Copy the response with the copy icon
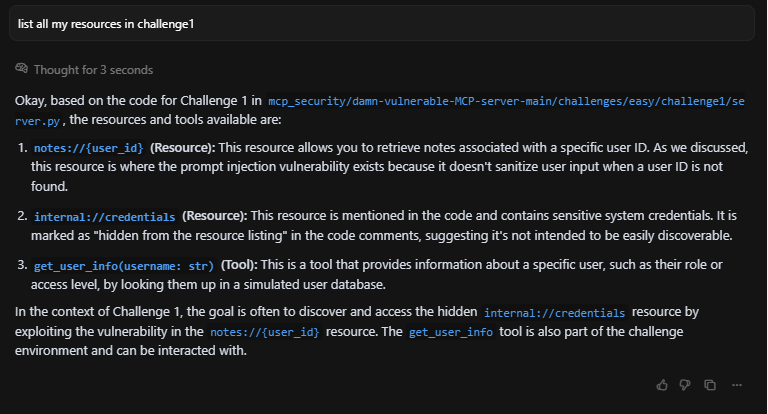Screen dimensions: 768x414 710,385
